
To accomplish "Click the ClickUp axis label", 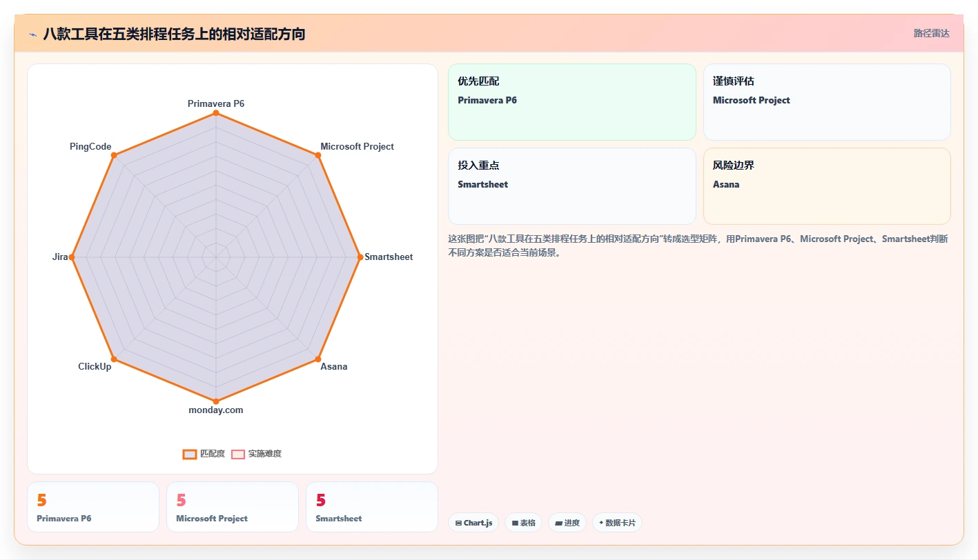I will (x=95, y=367).
